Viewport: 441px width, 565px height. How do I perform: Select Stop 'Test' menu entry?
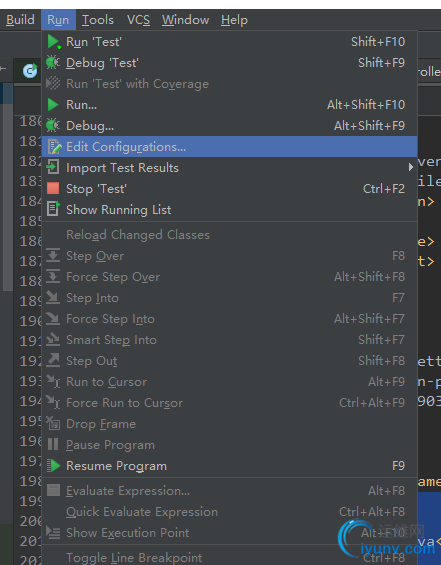[x=230, y=188]
